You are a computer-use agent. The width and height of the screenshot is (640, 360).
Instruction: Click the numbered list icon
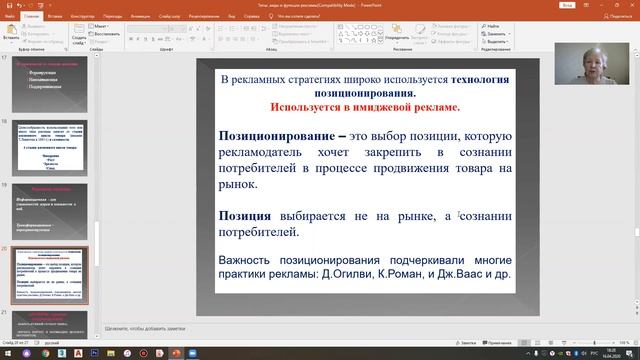pos(233,29)
